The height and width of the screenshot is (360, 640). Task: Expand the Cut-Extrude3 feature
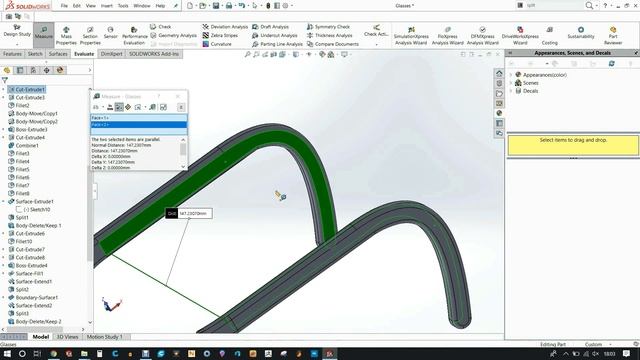(4, 98)
